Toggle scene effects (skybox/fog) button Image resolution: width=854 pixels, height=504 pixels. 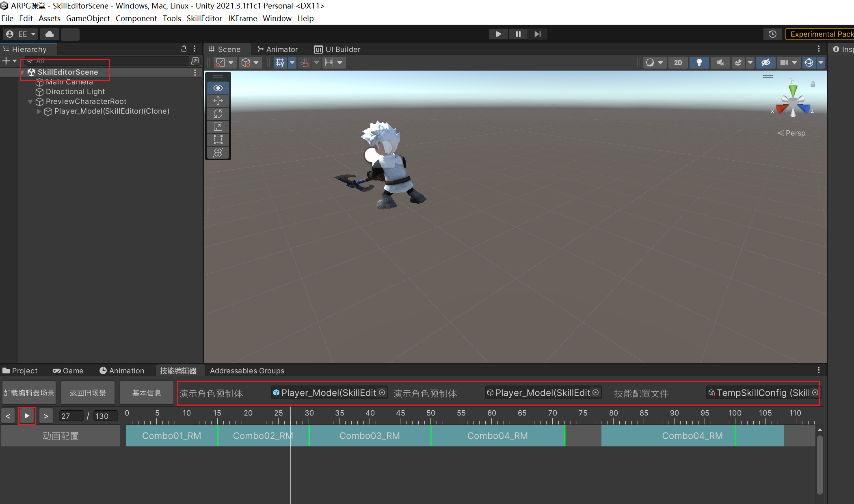(738, 62)
